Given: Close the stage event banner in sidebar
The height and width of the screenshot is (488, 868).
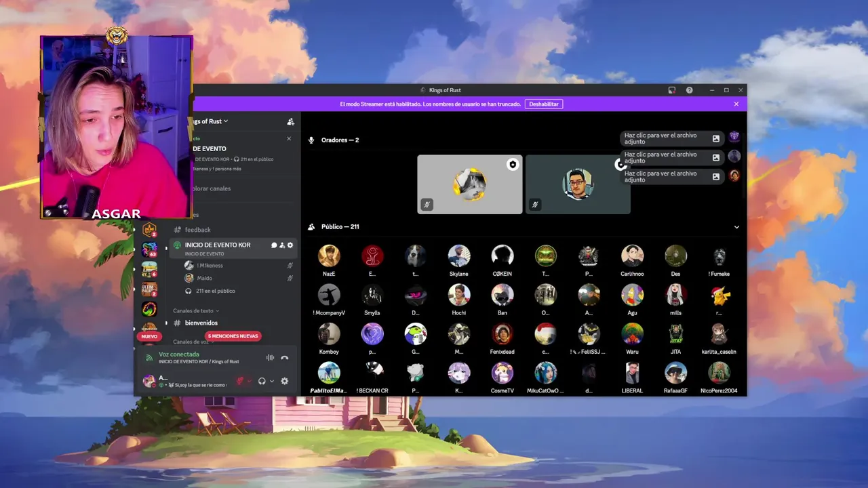Looking at the screenshot, I should pyautogui.click(x=289, y=139).
